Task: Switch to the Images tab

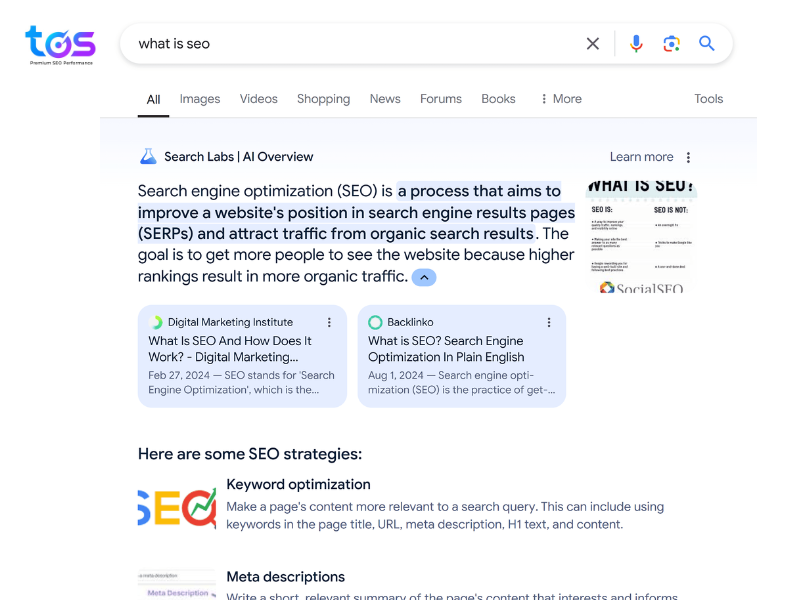Action: pyautogui.click(x=199, y=99)
